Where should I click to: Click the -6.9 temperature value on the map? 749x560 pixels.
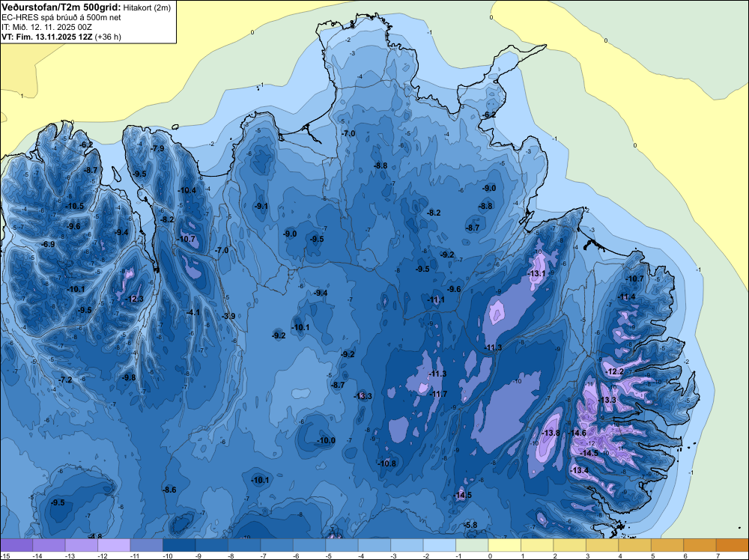coord(48,244)
